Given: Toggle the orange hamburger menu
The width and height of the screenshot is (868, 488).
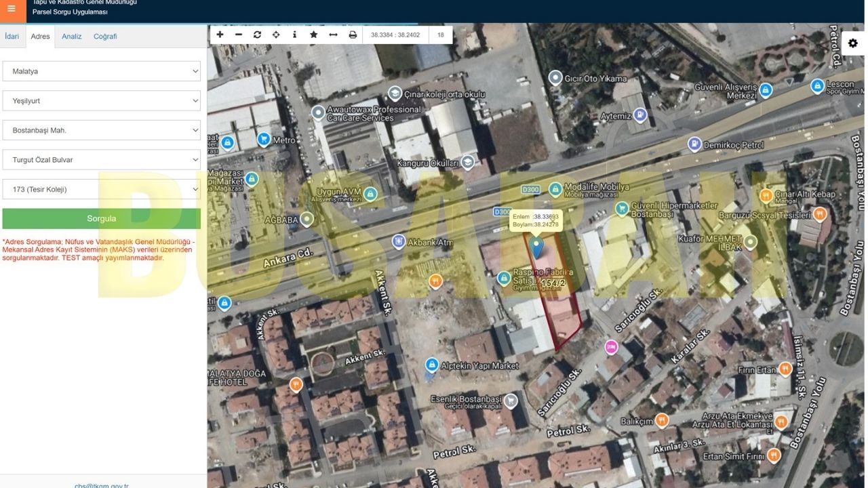Looking at the screenshot, I should (12, 9).
